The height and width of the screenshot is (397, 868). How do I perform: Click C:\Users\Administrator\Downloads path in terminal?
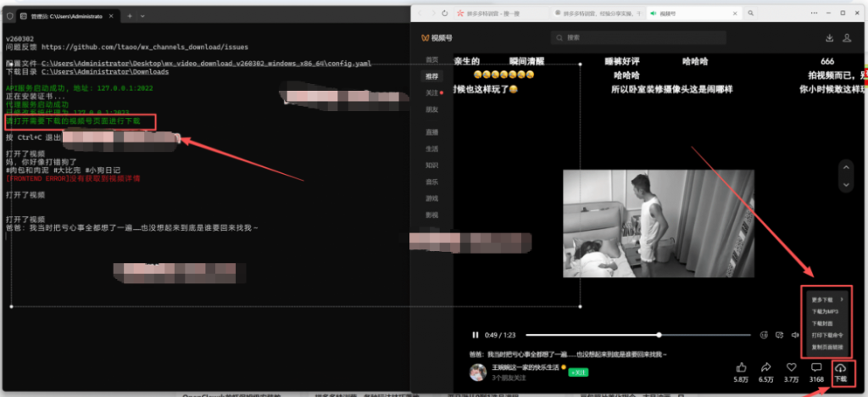coord(105,72)
